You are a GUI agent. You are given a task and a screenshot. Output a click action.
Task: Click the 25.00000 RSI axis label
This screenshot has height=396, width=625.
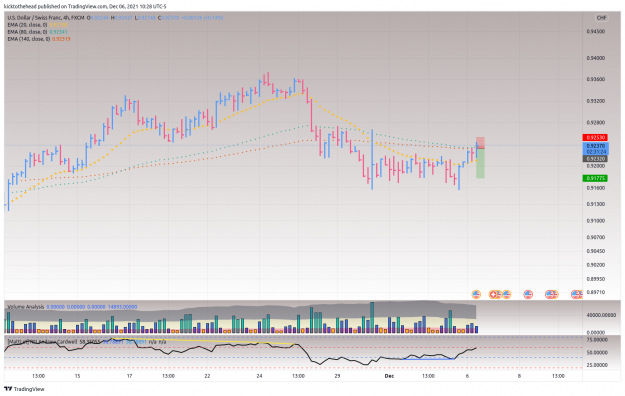tap(597, 365)
